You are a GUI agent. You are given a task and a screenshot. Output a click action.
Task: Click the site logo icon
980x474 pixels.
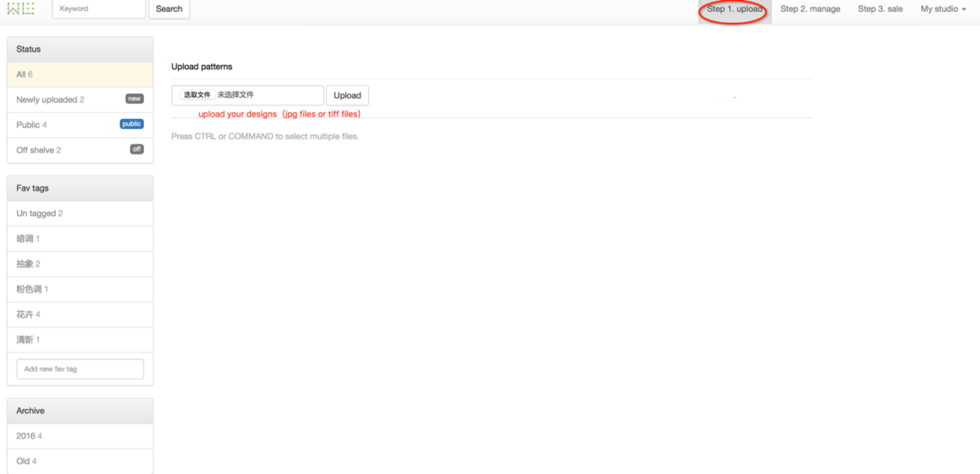(21, 9)
